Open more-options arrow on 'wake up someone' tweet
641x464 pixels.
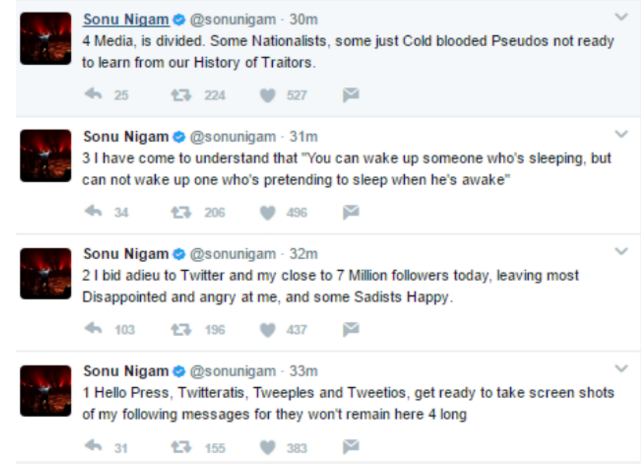pyautogui.click(x=621, y=134)
